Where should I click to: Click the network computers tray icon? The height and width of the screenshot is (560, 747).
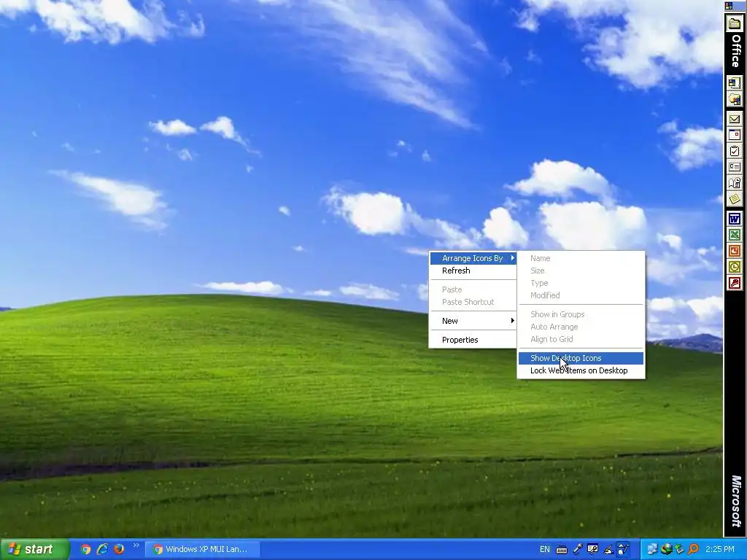652,549
